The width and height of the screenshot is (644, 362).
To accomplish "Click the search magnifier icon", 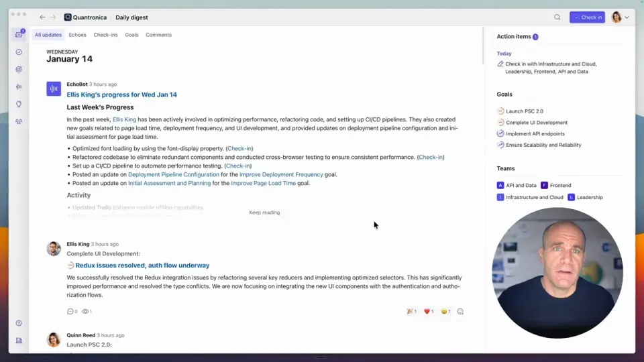I will (557, 17).
